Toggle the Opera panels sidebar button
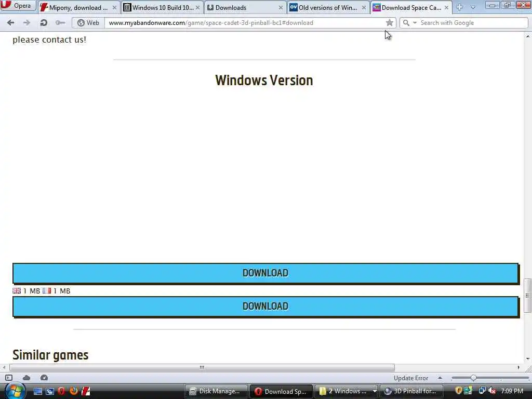 click(9, 378)
